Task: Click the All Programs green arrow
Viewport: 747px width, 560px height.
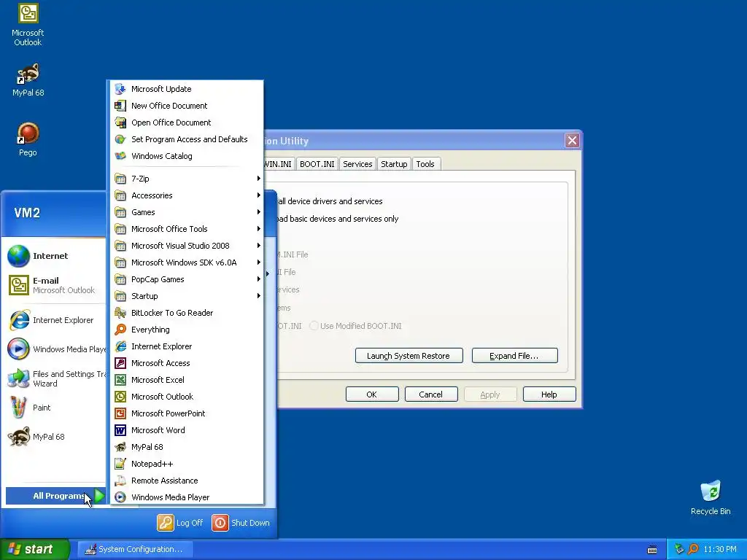Action: coord(99,496)
